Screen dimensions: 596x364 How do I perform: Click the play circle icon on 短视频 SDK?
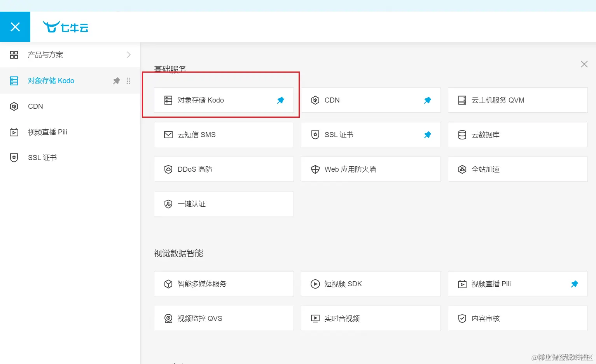[x=315, y=284]
